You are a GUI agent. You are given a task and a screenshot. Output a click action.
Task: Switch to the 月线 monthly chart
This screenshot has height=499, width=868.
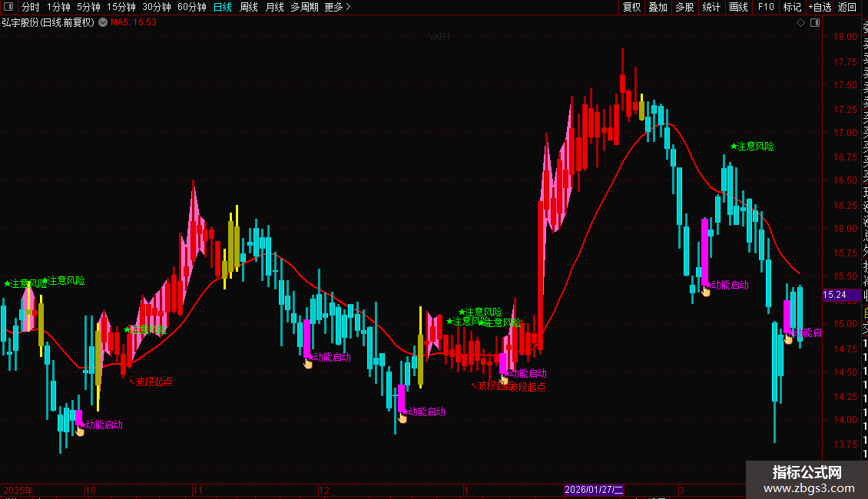point(274,7)
